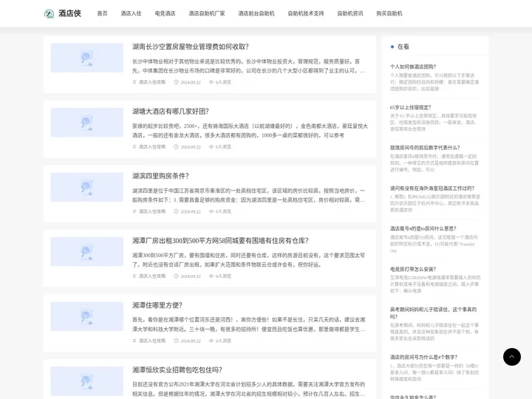The height and width of the screenshot is (399, 532).
Task: Open 酒店前台自助机 nav item
Action: pos(256,13)
